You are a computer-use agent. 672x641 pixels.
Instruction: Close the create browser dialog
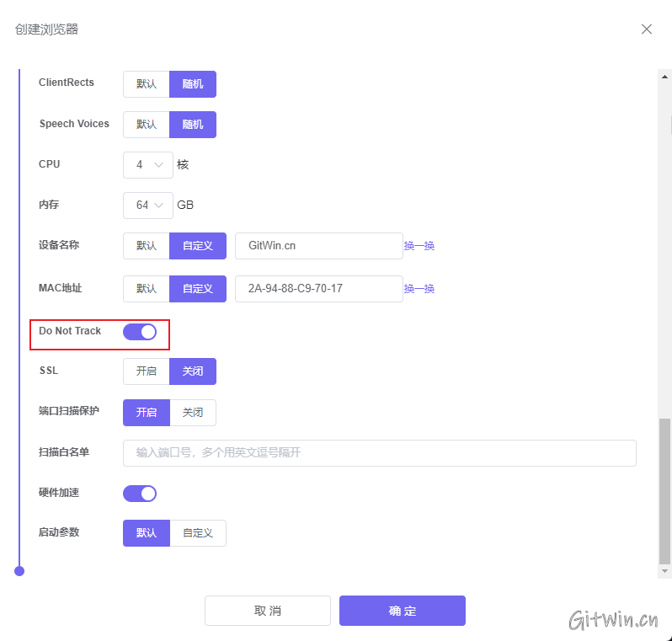647,29
